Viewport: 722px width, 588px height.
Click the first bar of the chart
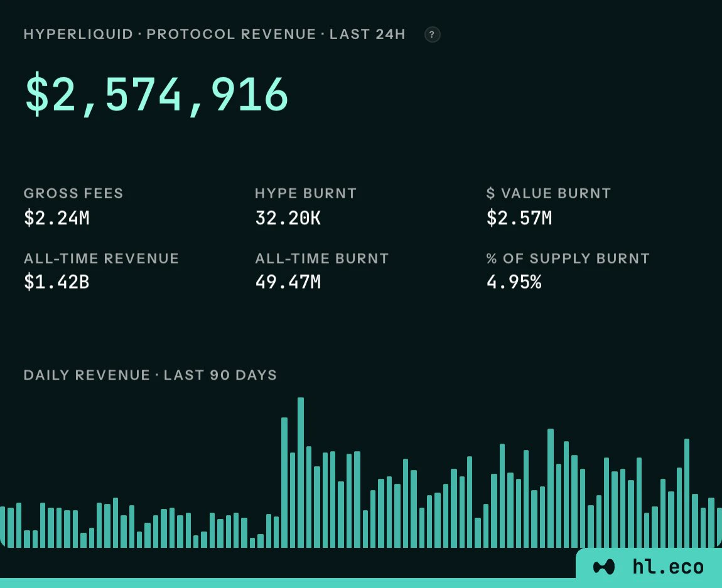(3, 527)
